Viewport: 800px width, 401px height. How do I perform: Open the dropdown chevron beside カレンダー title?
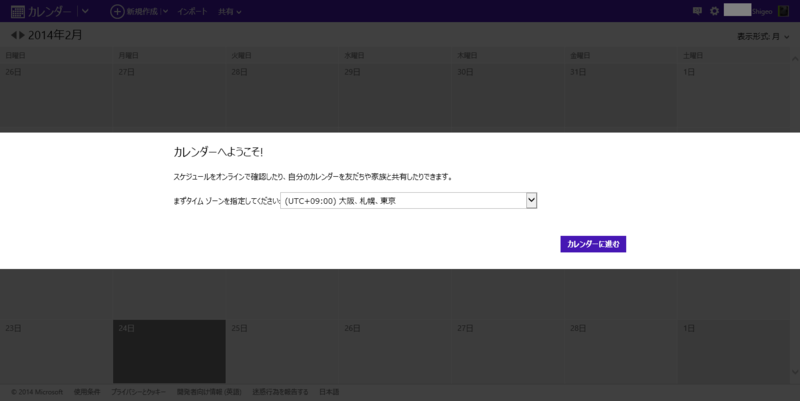tap(85, 11)
